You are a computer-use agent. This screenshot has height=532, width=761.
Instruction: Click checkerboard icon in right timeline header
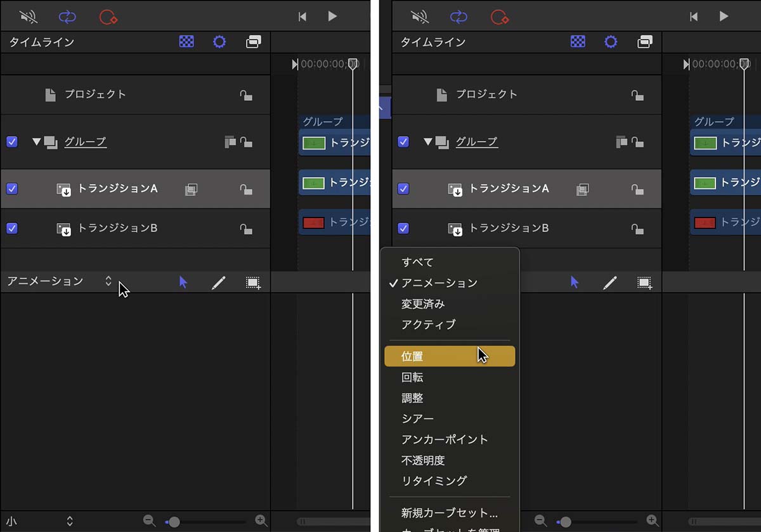578,42
